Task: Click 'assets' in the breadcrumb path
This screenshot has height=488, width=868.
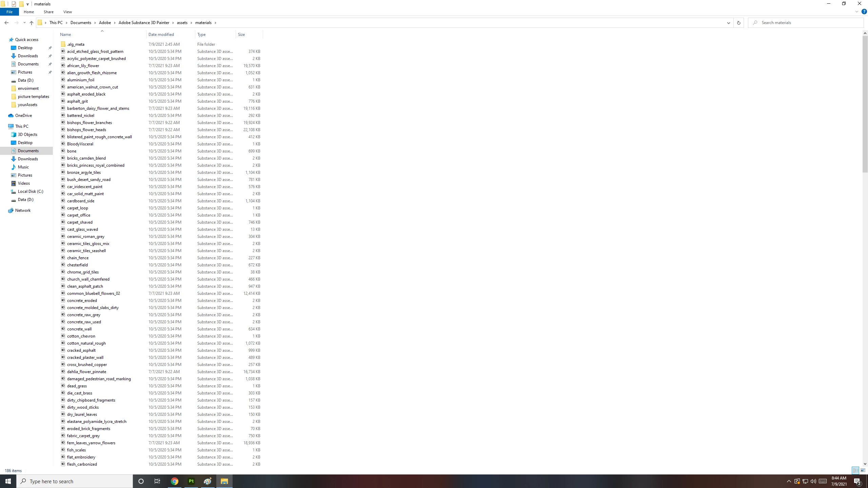Action: tap(182, 23)
